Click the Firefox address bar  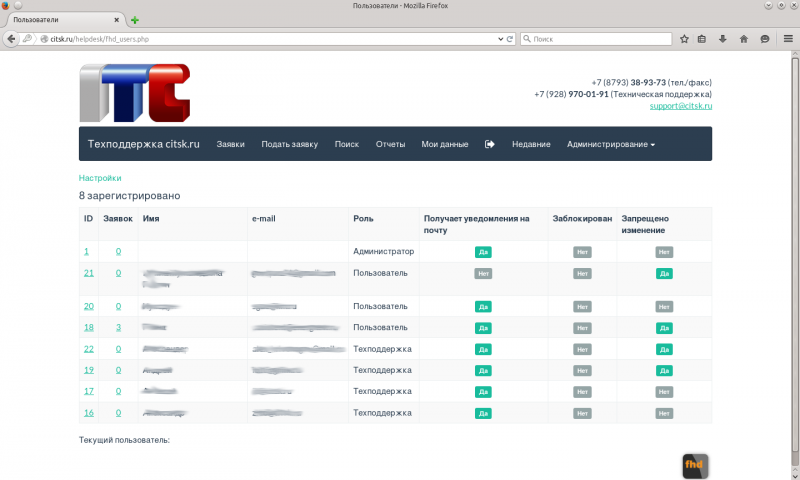point(270,39)
